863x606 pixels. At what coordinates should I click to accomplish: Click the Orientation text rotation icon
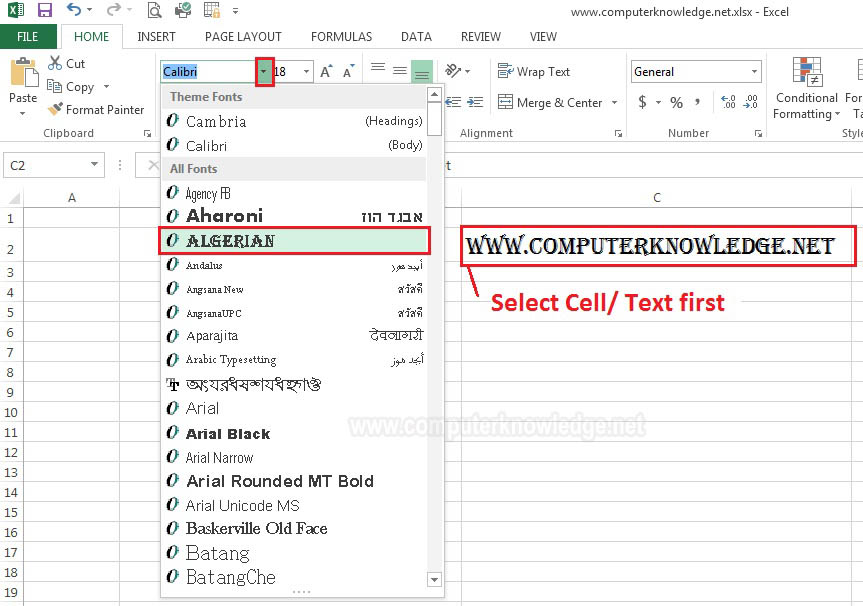[453, 70]
